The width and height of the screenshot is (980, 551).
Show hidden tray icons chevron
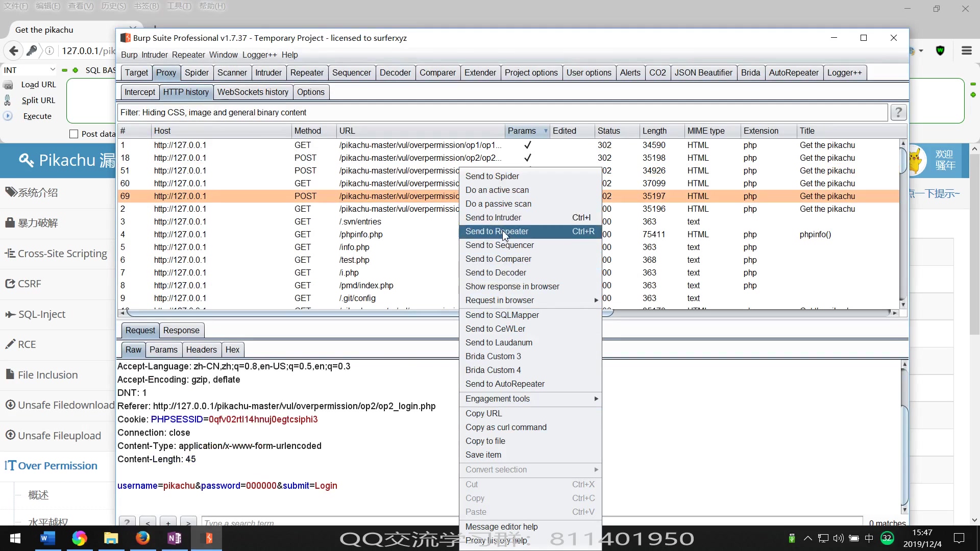click(x=807, y=538)
